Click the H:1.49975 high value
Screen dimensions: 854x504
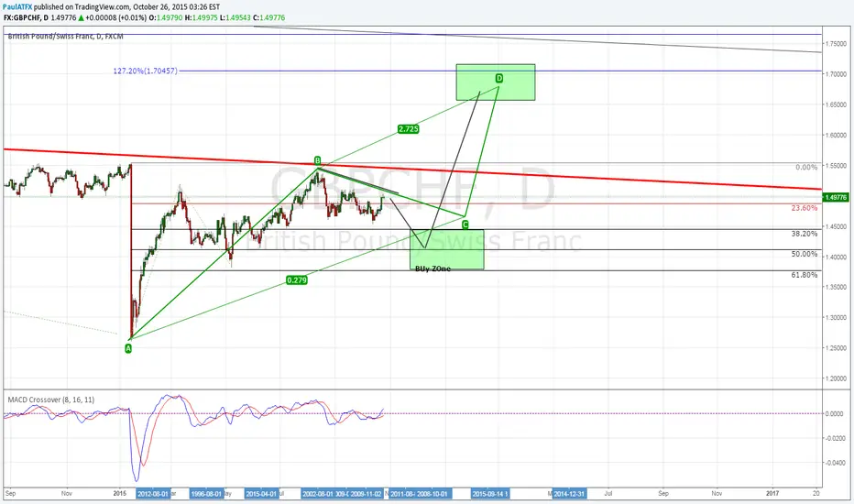(202, 18)
